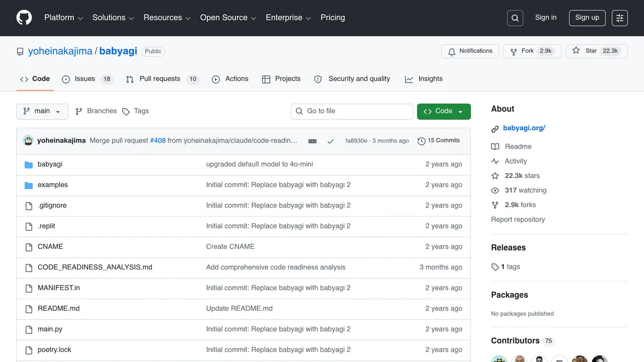Image resolution: width=644 pixels, height=362 pixels.
Task: Click the Pricing link
Action: tap(333, 18)
